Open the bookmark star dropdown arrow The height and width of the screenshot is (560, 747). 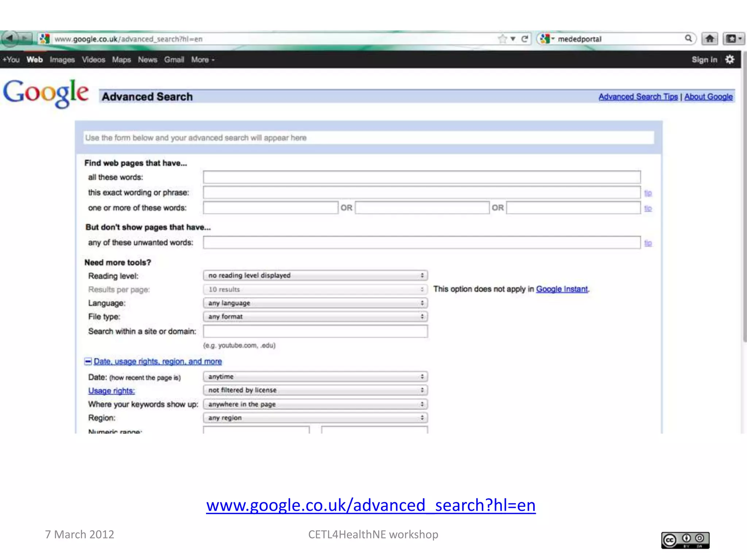(513, 39)
